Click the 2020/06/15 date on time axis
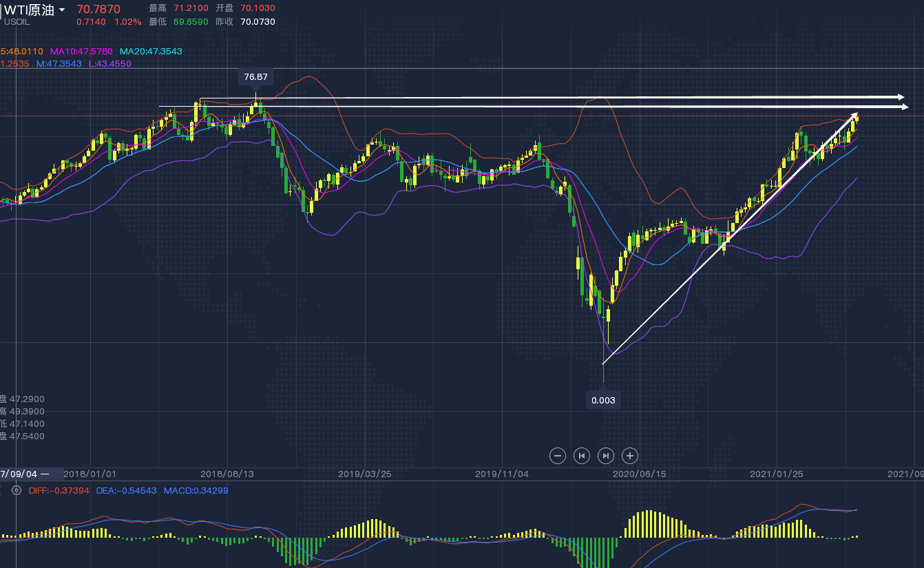Screen dimensions: 924x568 [639, 474]
